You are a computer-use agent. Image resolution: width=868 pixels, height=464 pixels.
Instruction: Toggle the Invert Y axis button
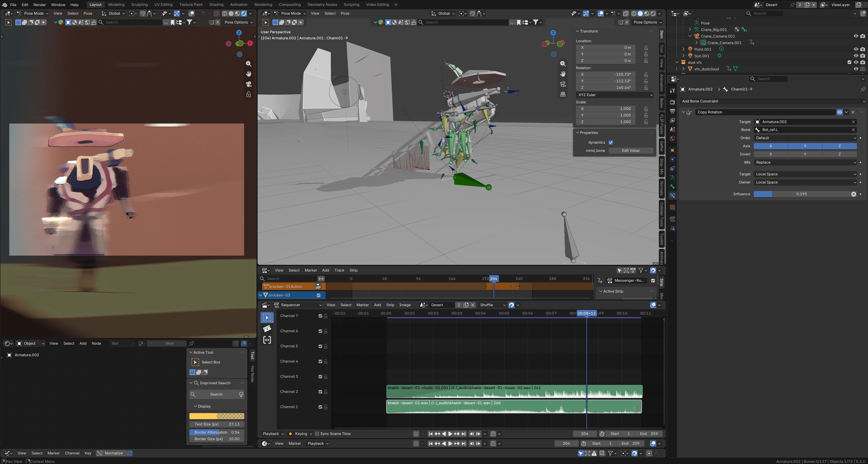click(x=805, y=154)
